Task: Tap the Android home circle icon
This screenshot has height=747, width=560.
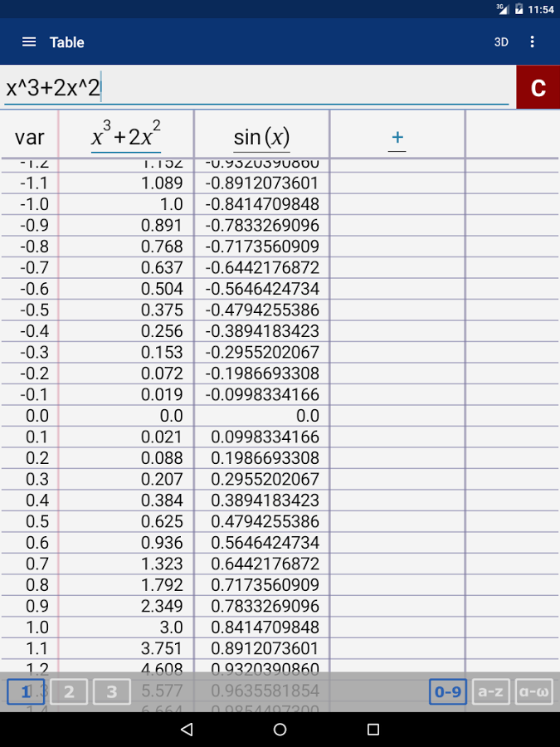Action: pyautogui.click(x=280, y=729)
